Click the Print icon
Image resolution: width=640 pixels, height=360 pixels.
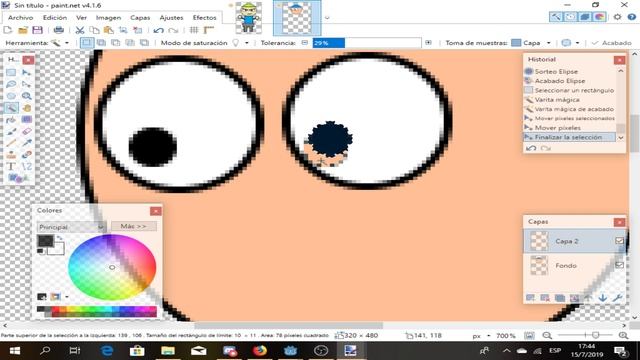[59, 30]
